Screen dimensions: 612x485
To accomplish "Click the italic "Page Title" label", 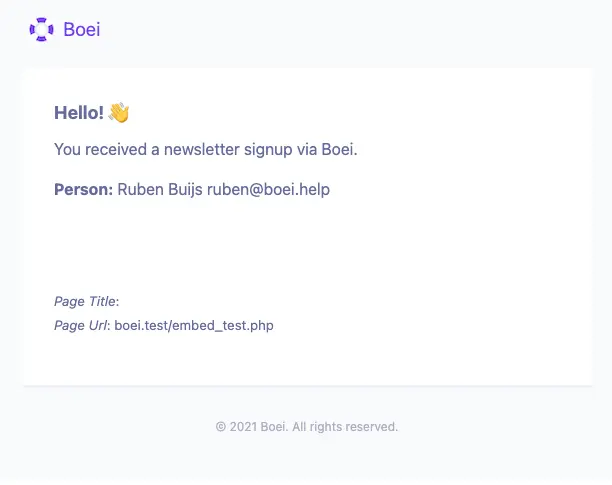I will [85, 301].
